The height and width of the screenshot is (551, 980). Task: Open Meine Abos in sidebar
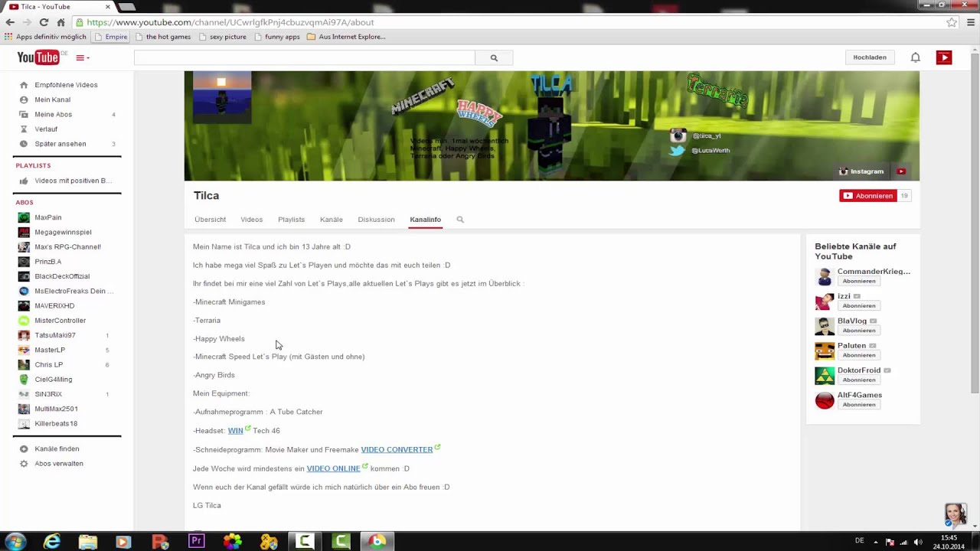click(x=53, y=114)
